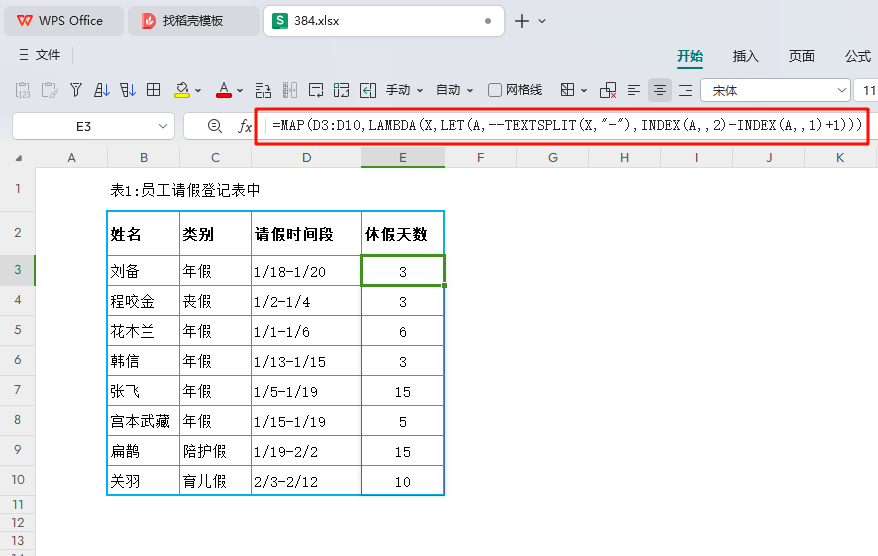Open the 手动 dropdown
The image size is (878, 556).
point(404,90)
